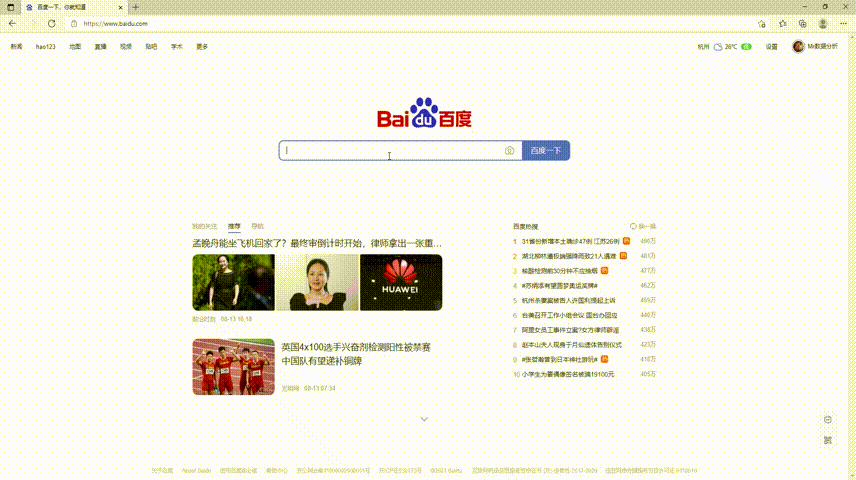Click the Baidu logo

tap(424, 113)
